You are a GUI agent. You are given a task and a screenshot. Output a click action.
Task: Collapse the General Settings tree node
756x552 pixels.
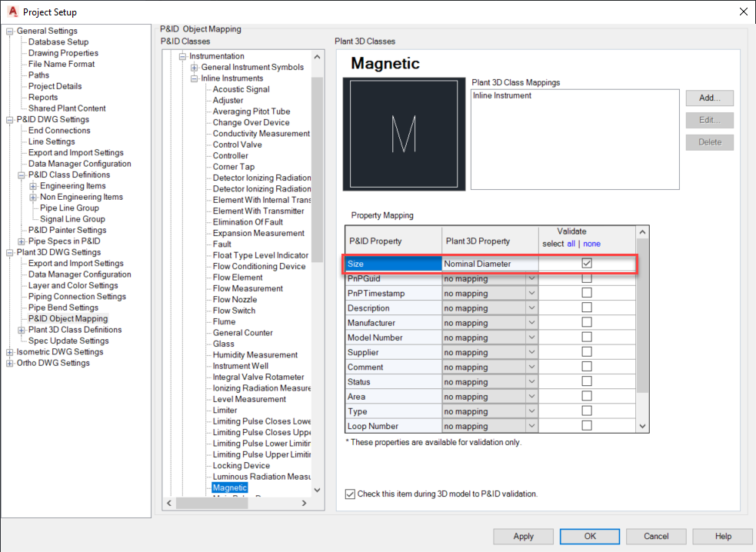click(10, 32)
